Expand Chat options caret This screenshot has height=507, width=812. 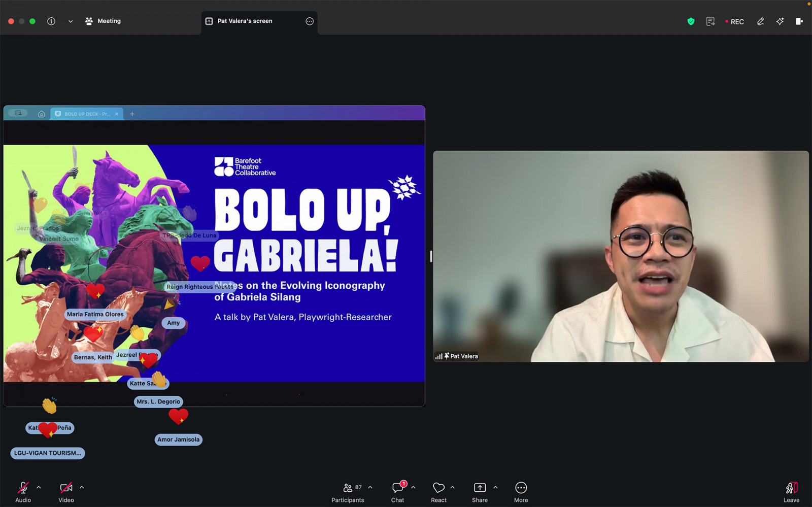(x=413, y=488)
